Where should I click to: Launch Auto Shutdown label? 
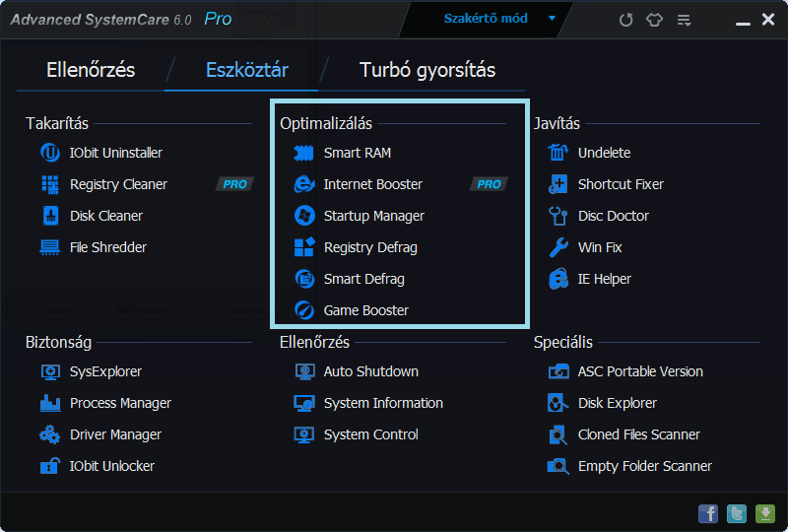pyautogui.click(x=371, y=371)
